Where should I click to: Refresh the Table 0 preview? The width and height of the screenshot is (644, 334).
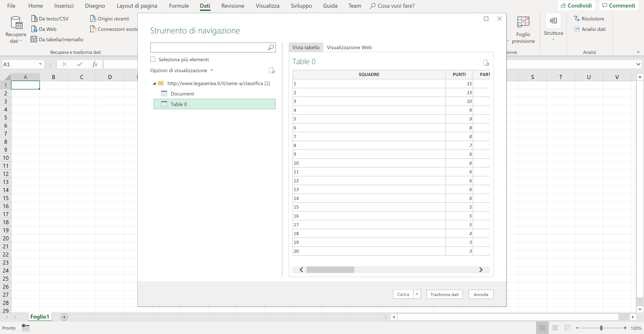(x=486, y=63)
